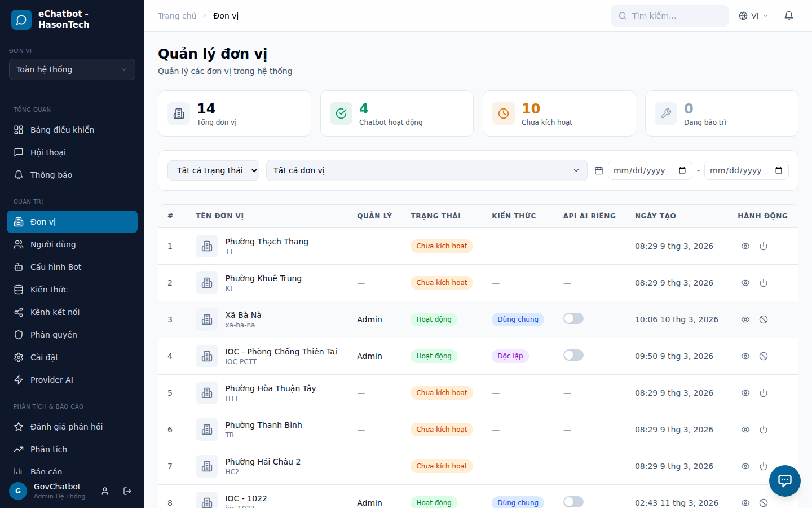
Task: Open the VI language switcher
Action: point(754,16)
